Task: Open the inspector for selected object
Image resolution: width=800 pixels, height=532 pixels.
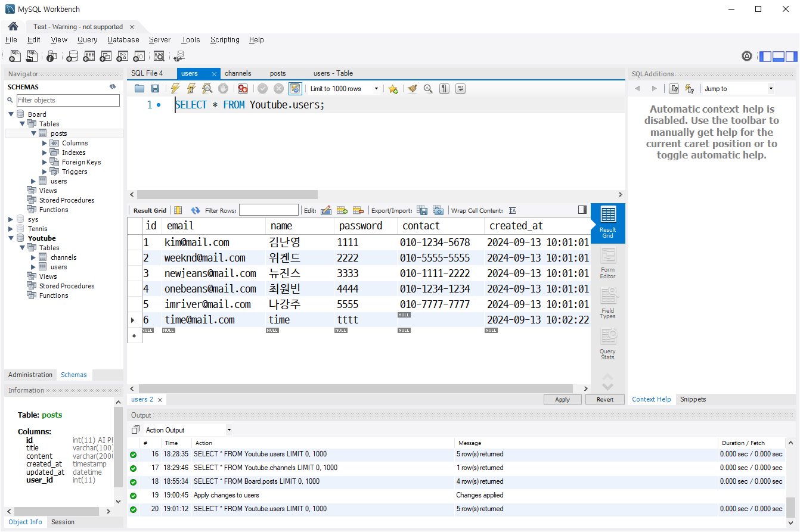Action: coord(51,56)
